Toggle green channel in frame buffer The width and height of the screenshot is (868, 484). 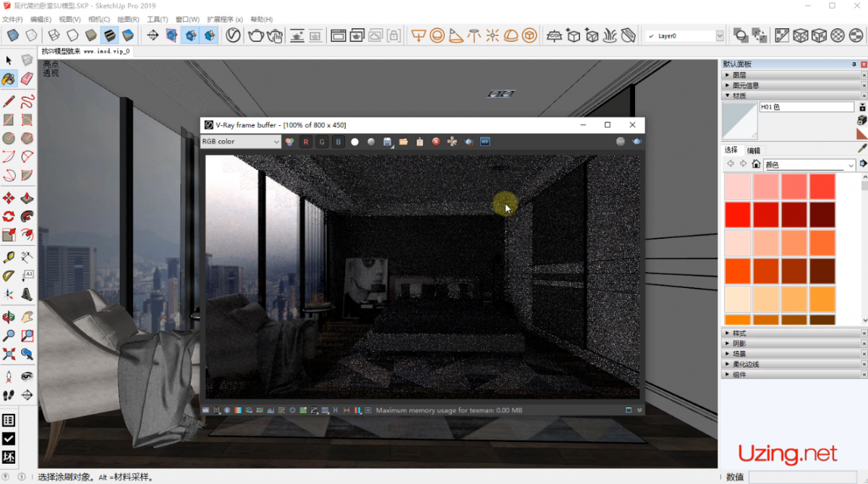[322, 142]
